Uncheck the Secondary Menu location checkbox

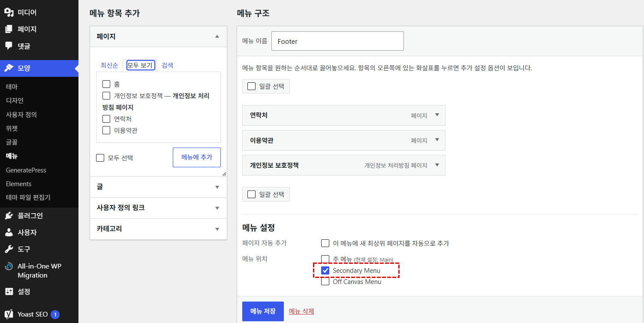click(x=325, y=271)
